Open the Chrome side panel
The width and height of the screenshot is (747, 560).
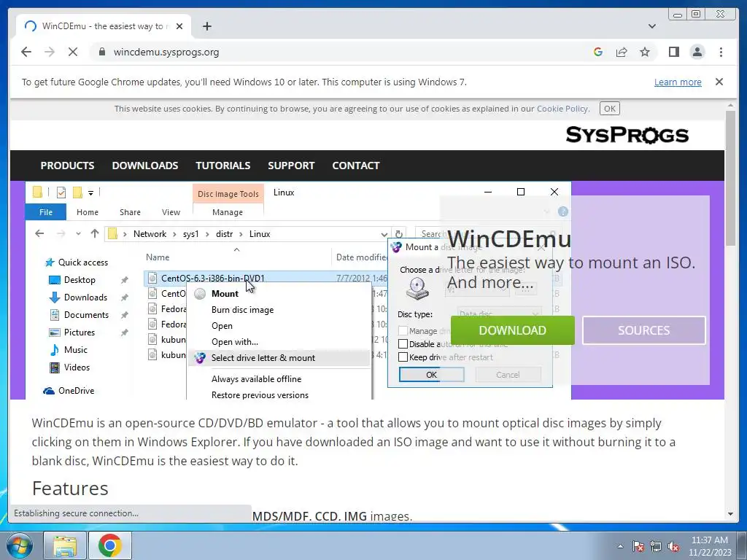pyautogui.click(x=673, y=52)
